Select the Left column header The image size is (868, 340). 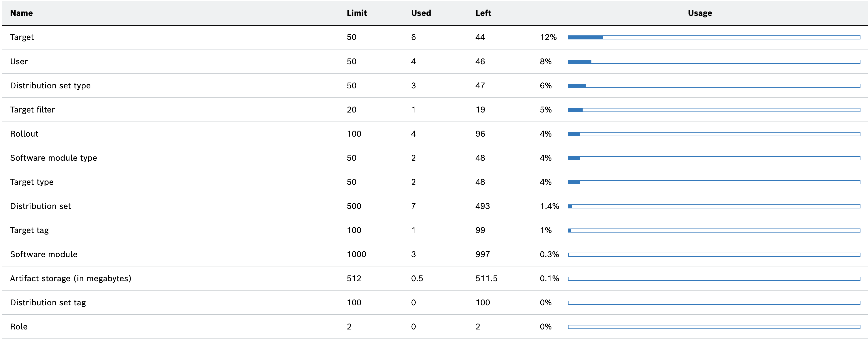(x=483, y=13)
